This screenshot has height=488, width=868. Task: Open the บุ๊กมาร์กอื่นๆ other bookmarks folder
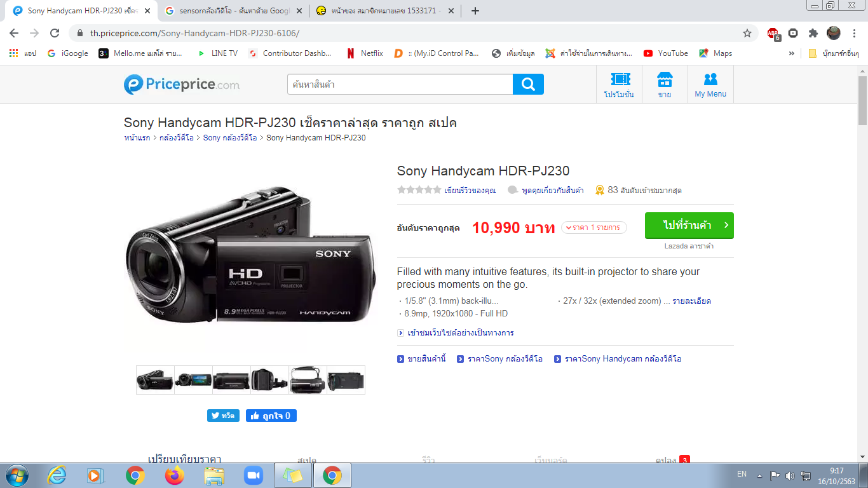click(833, 53)
